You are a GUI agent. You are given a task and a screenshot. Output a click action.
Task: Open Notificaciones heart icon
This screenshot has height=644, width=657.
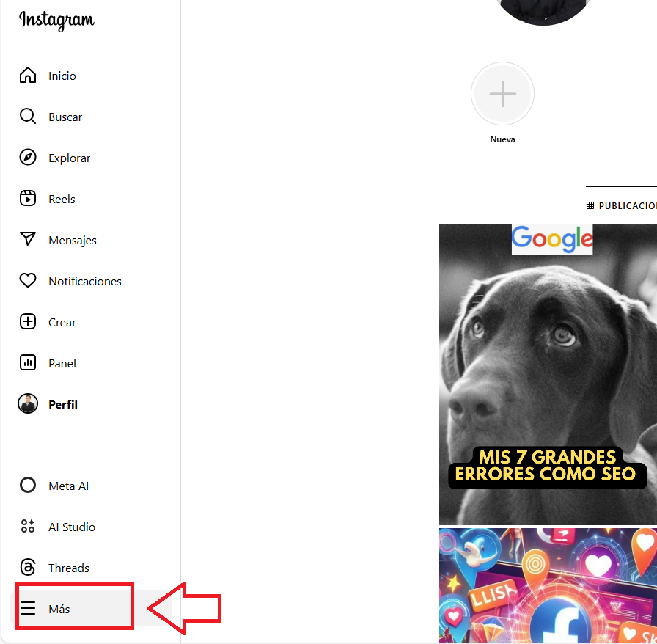[x=28, y=280]
